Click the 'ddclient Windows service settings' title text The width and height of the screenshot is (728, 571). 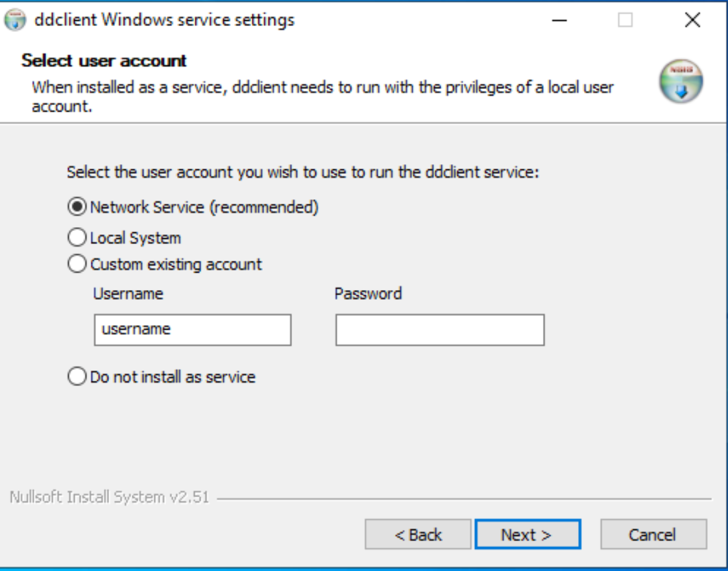point(164,20)
